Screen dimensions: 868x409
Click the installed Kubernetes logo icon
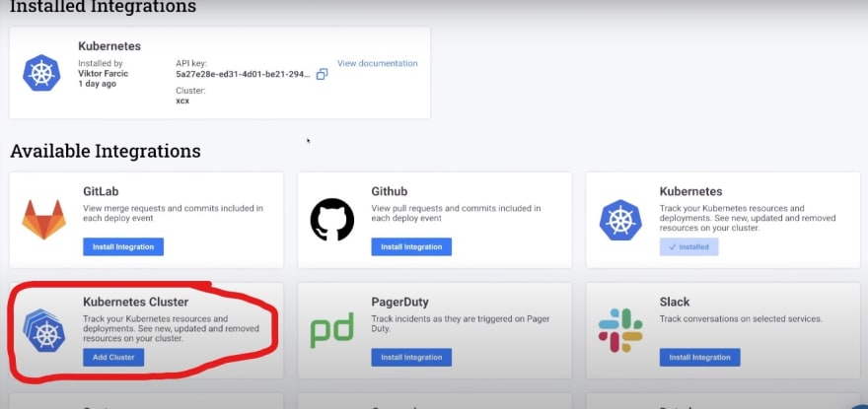[41, 73]
